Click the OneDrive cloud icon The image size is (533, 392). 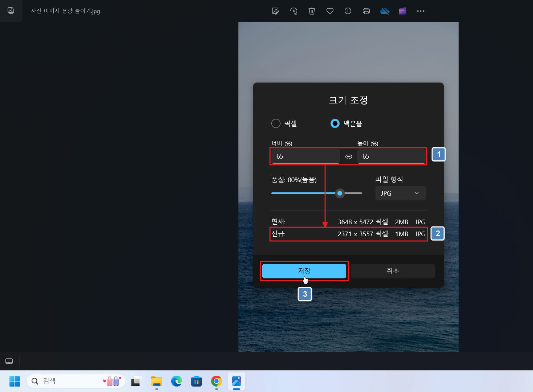(385, 11)
